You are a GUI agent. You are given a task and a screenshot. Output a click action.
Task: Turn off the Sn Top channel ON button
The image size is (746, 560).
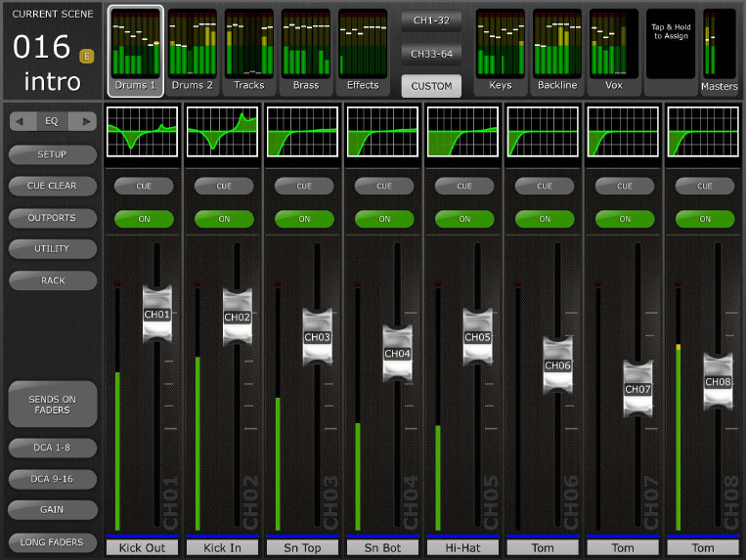pyautogui.click(x=304, y=219)
